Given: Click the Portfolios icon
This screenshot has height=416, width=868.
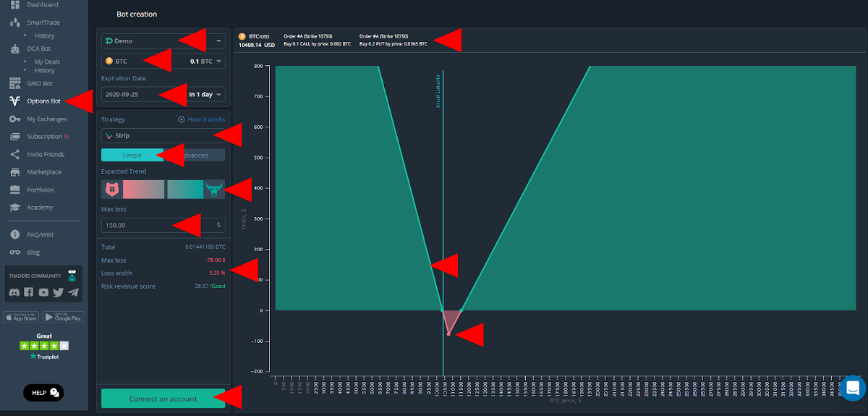Looking at the screenshot, I should tap(14, 190).
